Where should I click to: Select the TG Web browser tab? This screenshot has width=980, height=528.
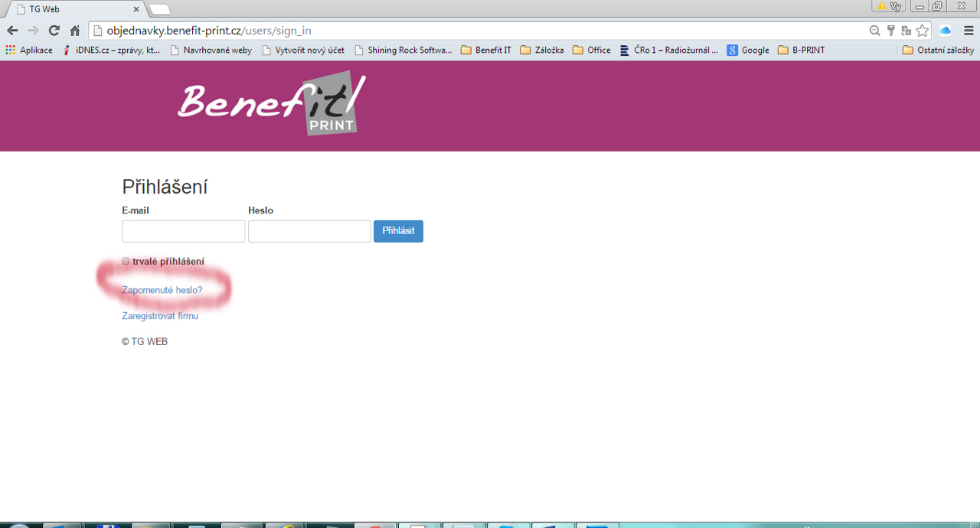coord(73,9)
